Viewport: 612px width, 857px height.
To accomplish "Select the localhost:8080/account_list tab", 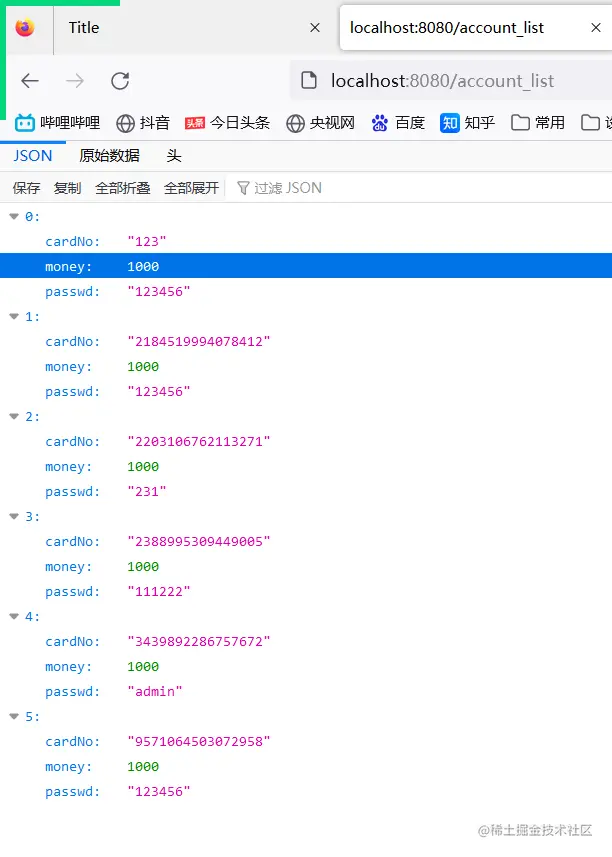I will [x=475, y=27].
